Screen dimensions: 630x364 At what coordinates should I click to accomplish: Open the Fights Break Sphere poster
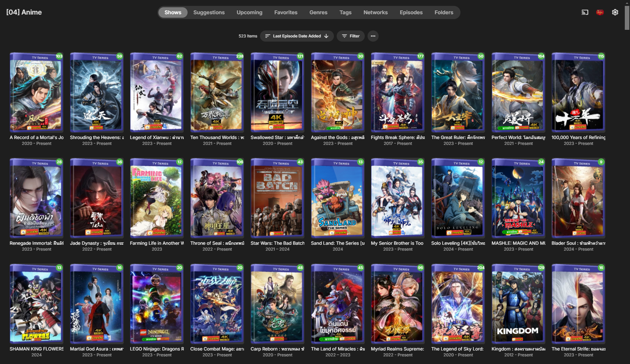tap(398, 92)
